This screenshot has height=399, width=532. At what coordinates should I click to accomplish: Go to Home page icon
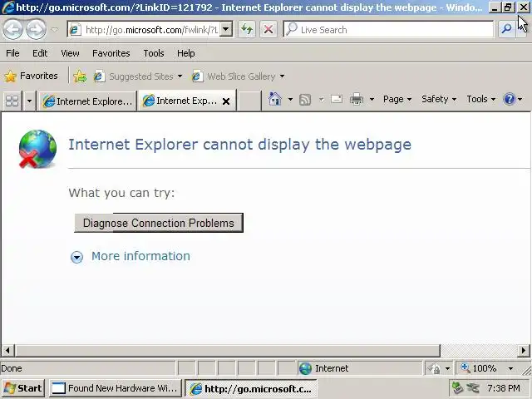[275, 100]
